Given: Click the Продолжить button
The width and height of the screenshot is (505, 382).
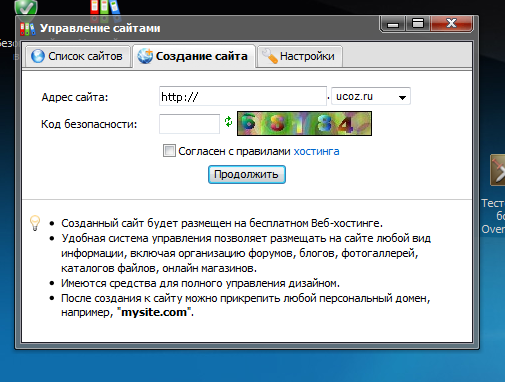Looking at the screenshot, I should tap(247, 174).
